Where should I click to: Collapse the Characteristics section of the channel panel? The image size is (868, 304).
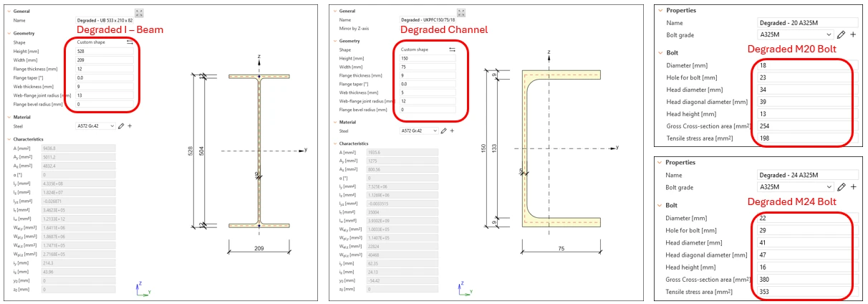click(x=334, y=143)
